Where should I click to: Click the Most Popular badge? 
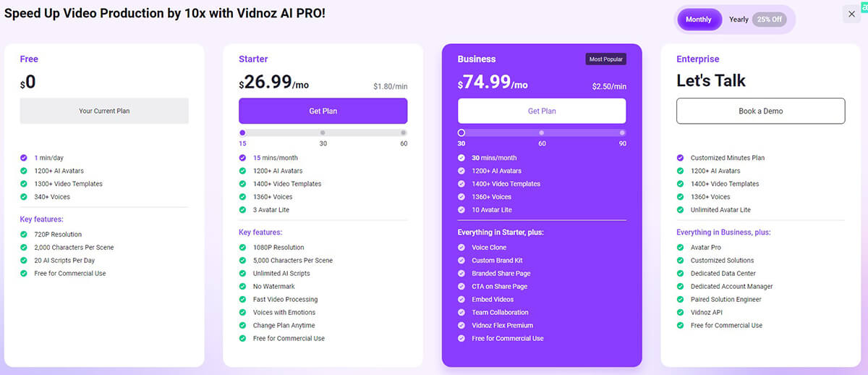(x=605, y=59)
